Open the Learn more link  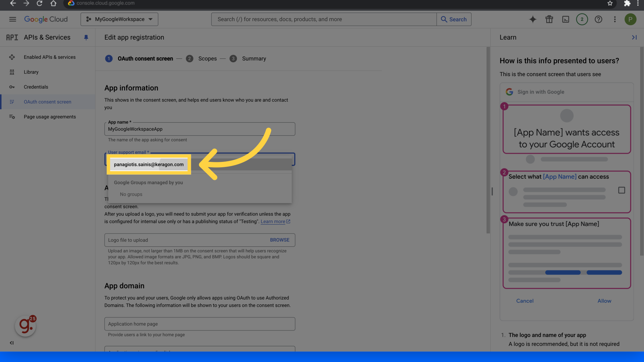tap(275, 222)
